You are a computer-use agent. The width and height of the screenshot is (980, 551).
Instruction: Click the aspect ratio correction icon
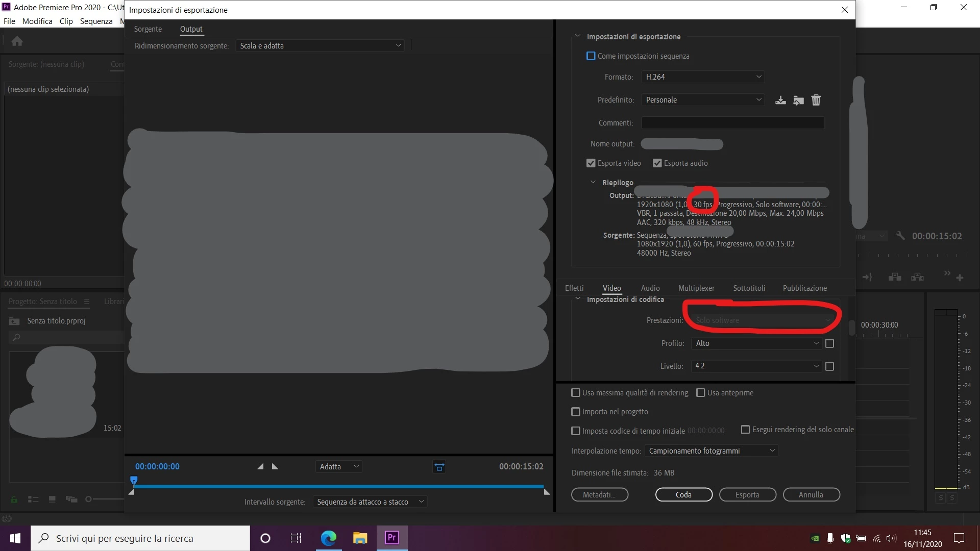439,467
